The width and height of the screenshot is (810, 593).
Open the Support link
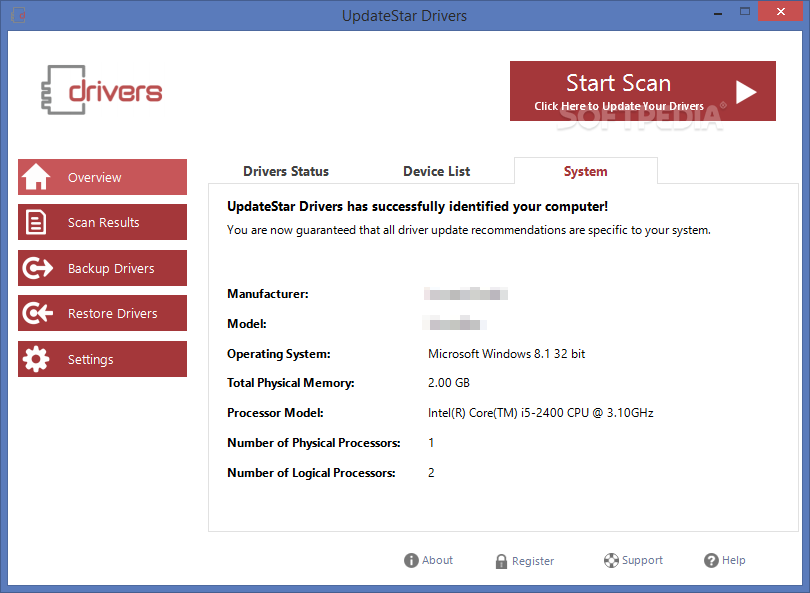[x=633, y=560]
